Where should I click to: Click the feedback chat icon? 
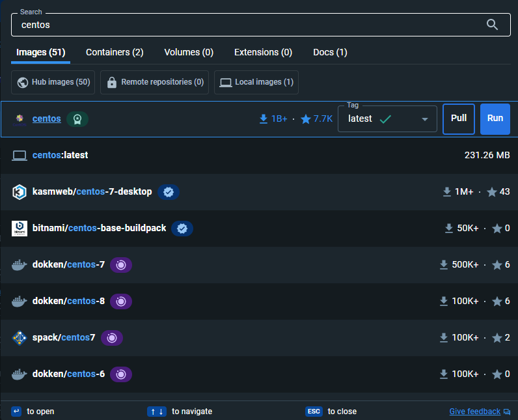pyautogui.click(x=507, y=412)
